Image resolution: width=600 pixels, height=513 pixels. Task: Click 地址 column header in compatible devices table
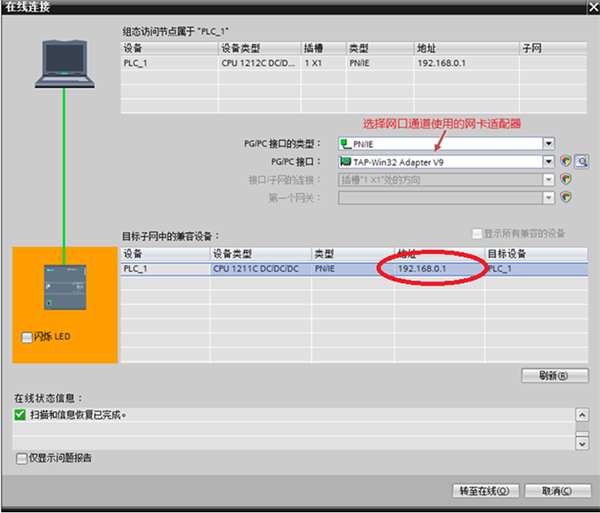(440, 254)
